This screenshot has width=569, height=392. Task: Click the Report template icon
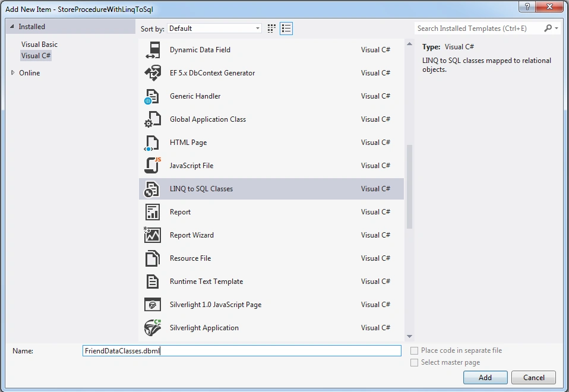(x=153, y=212)
